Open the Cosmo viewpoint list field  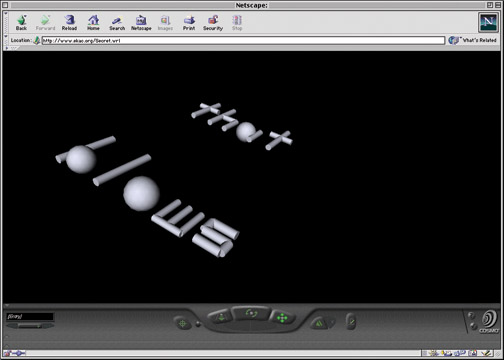pos(30,316)
